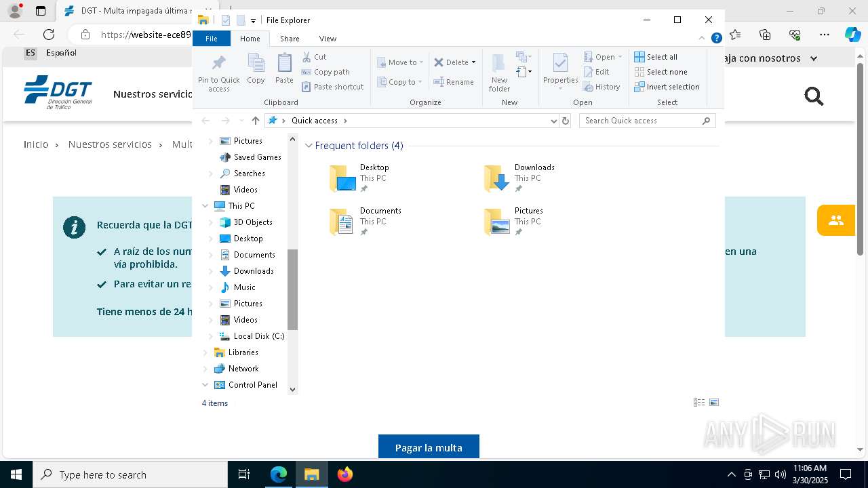This screenshot has height=488, width=868.
Task: Click the Microsoft Edge taskbar icon
Action: 279,474
